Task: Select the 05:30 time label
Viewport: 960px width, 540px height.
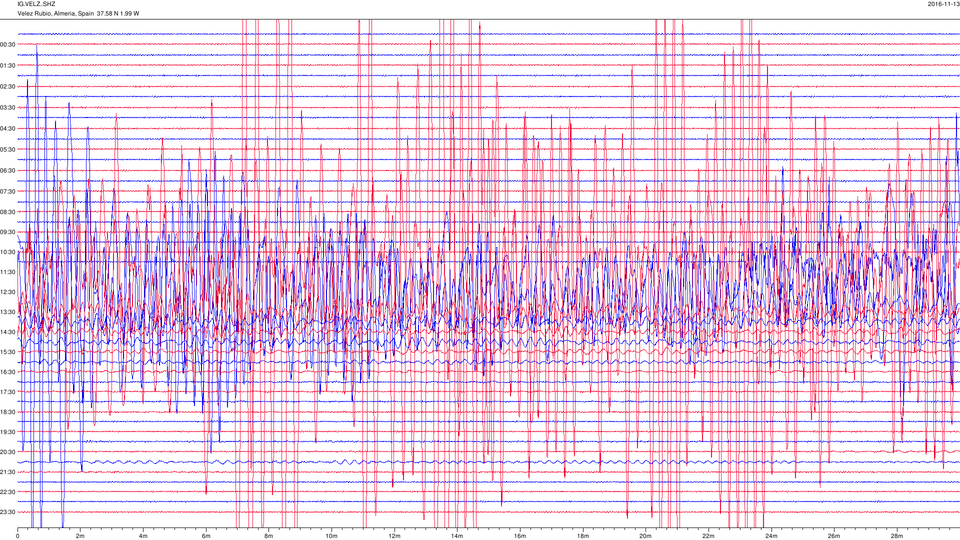Action: pyautogui.click(x=7, y=149)
